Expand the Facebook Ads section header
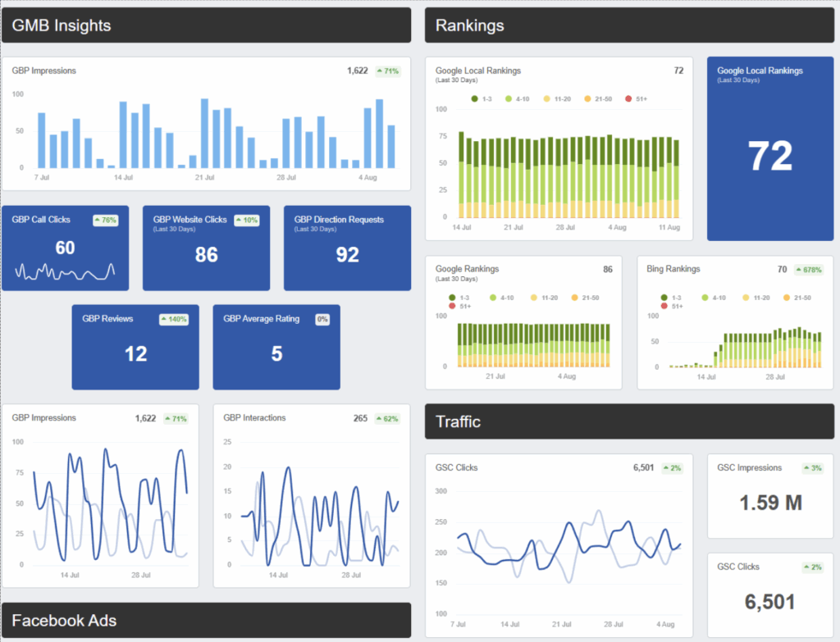This screenshot has height=642, width=840. (x=206, y=621)
